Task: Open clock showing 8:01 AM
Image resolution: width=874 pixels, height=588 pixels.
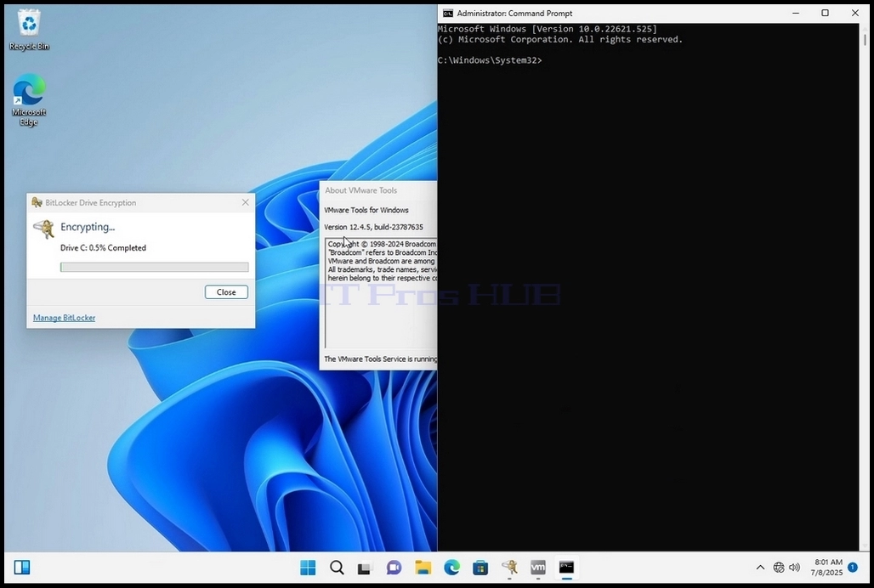Action: (827, 568)
